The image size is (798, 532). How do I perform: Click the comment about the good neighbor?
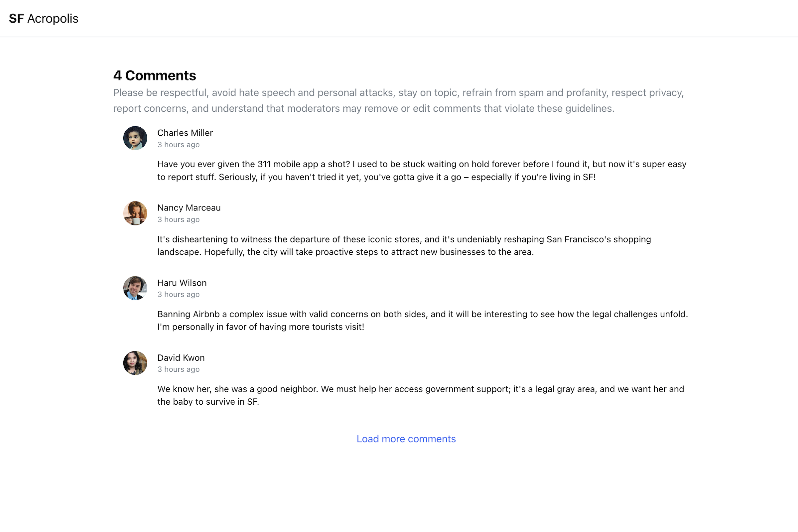(420, 395)
